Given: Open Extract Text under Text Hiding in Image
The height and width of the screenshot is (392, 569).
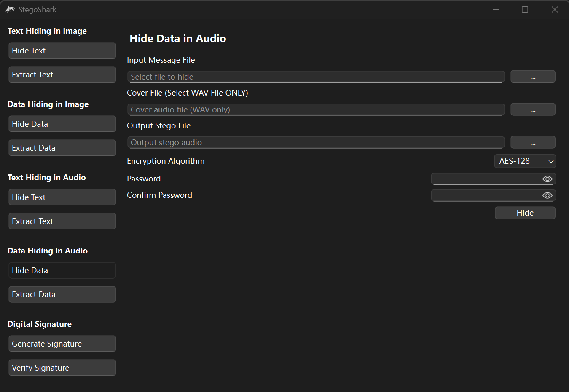Looking at the screenshot, I should [62, 75].
